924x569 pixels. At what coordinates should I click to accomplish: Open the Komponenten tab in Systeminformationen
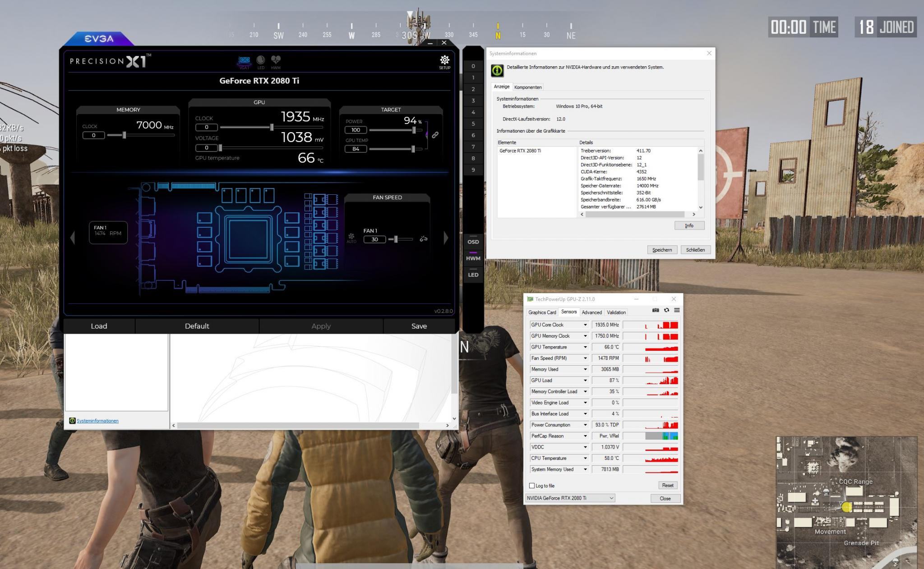coord(528,87)
